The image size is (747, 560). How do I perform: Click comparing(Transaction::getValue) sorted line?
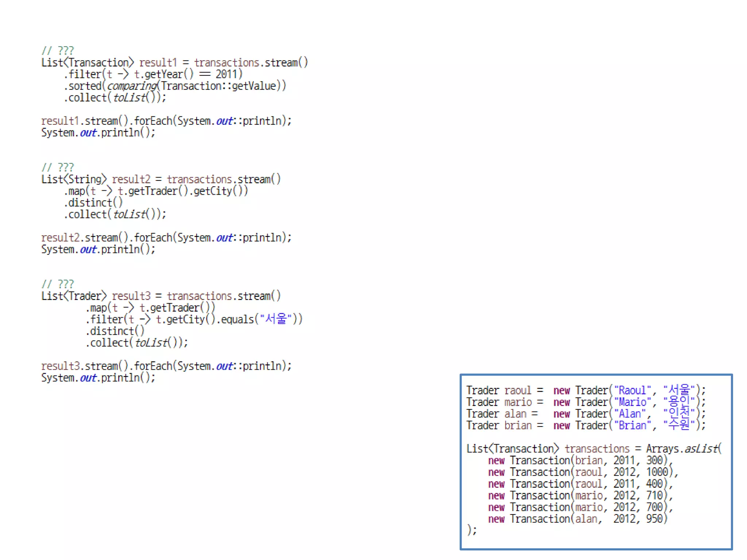pos(175,86)
